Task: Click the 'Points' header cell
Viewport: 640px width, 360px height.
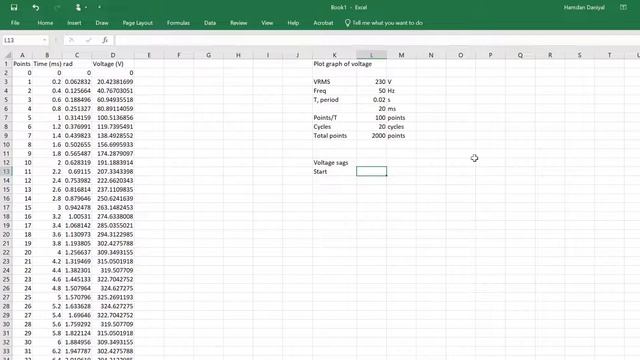Action: (x=22, y=64)
